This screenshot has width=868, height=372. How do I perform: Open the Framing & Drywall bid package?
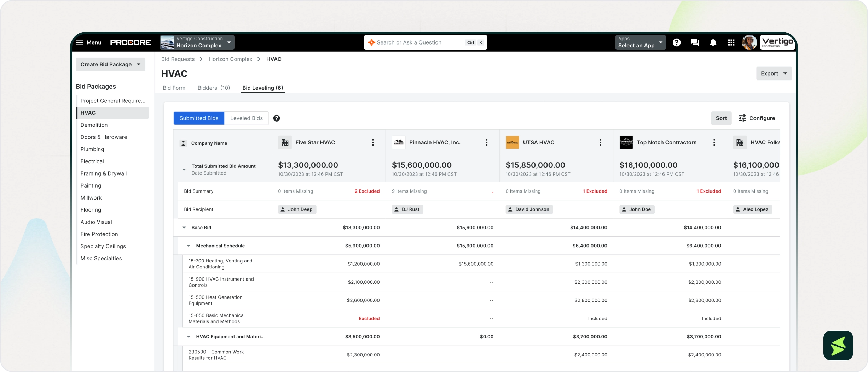[x=104, y=173]
